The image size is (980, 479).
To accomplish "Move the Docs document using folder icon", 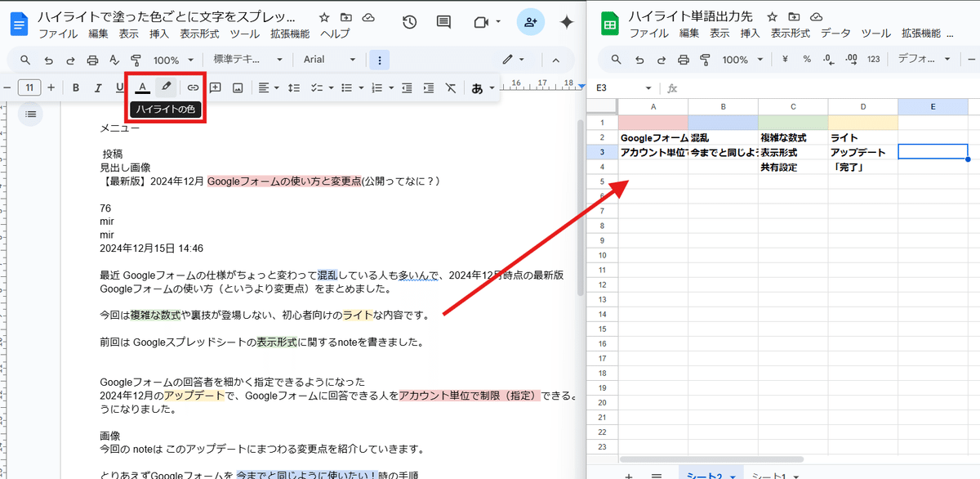I will tap(346, 17).
